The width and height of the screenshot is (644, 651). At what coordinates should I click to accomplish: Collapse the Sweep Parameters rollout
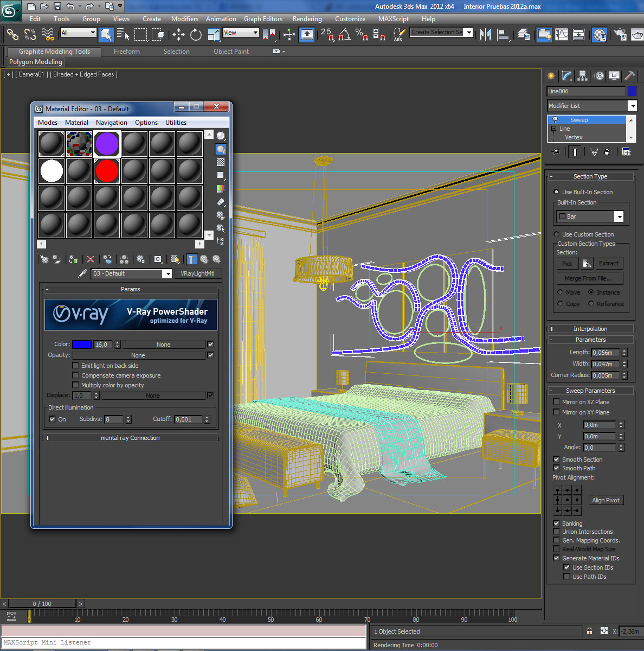pos(590,391)
